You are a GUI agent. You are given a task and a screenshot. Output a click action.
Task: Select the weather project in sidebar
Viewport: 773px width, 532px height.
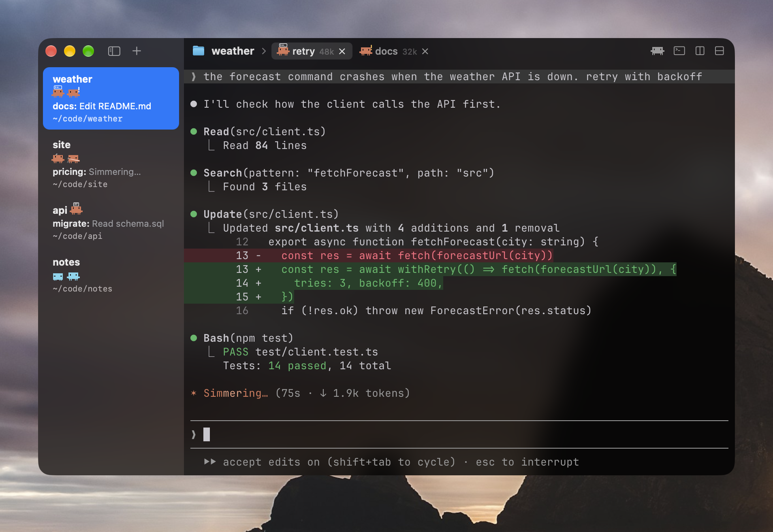pos(111,98)
